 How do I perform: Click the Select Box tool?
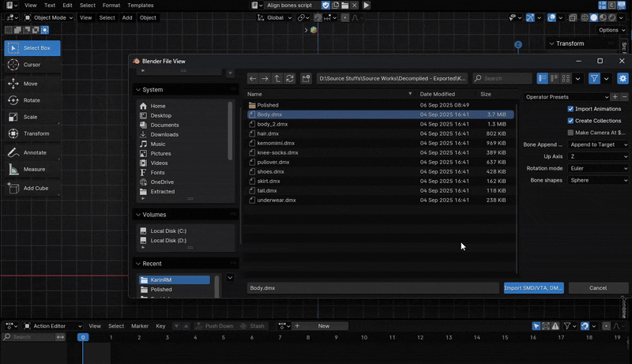pyautogui.click(x=32, y=48)
